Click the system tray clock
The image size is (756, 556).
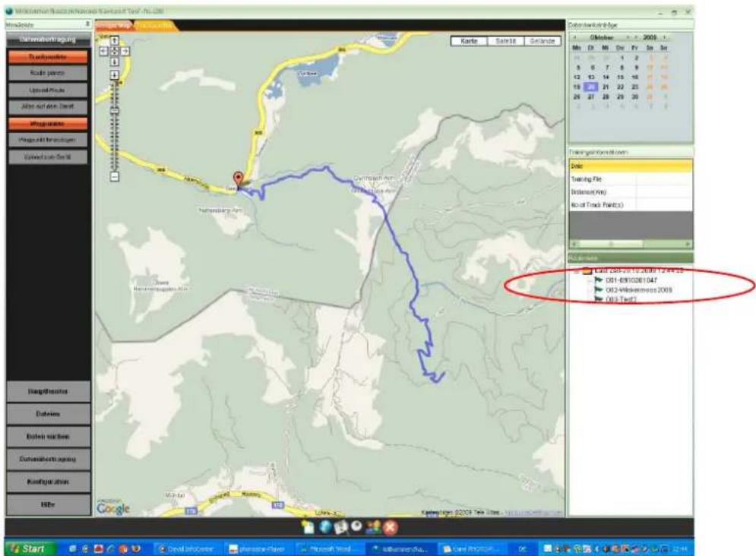click(680, 548)
